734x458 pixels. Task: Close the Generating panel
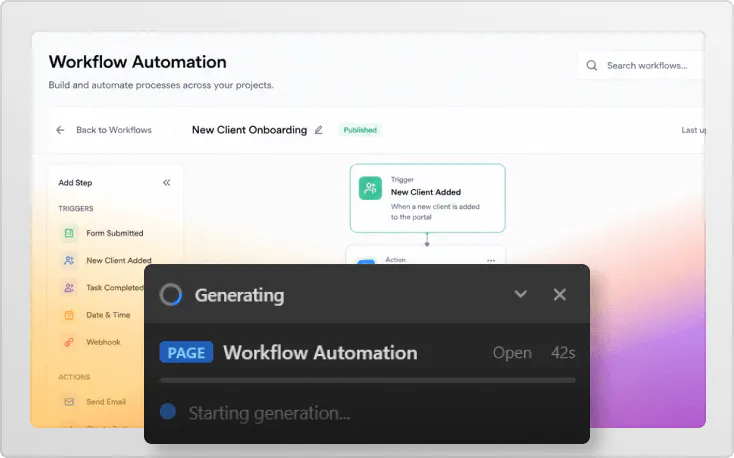(559, 295)
